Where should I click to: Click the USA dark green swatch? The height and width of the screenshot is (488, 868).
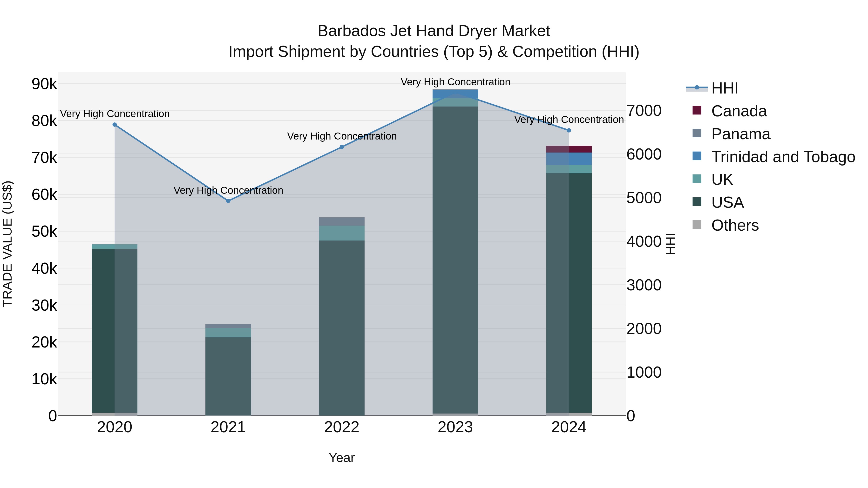pos(697,201)
